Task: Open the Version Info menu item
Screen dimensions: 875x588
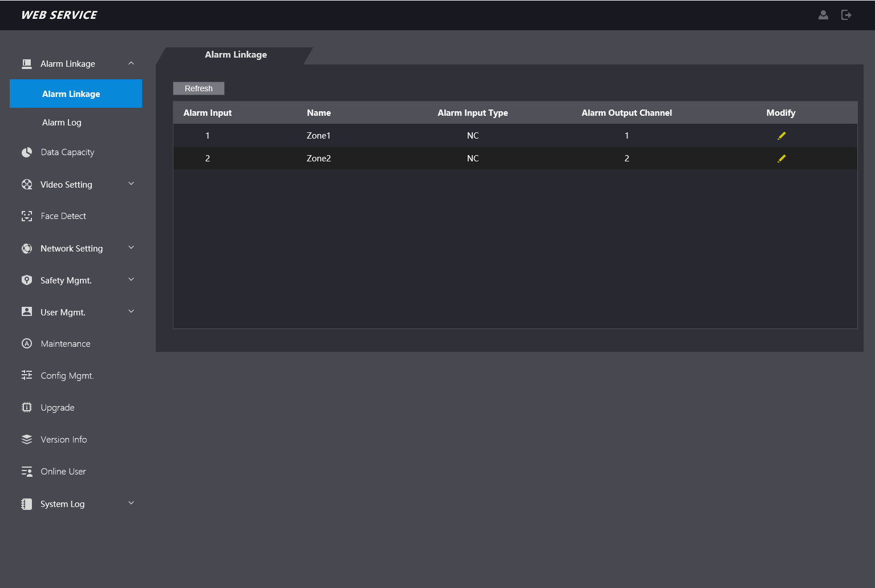Action: tap(64, 440)
